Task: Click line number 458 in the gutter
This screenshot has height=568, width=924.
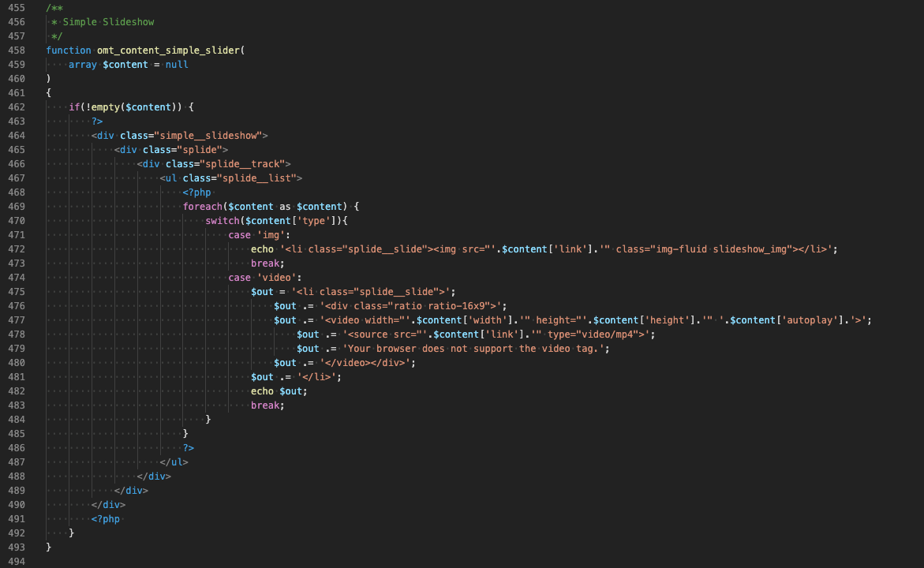Action: [15, 50]
